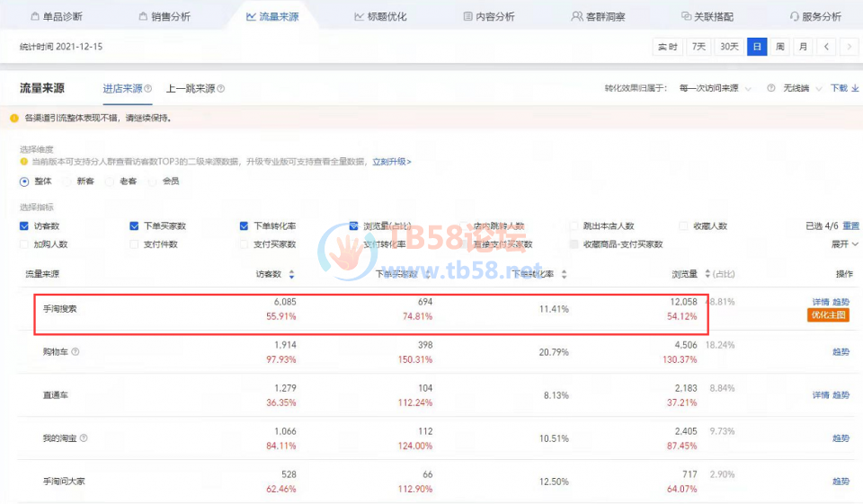This screenshot has width=863, height=504.
Task: Enable the 加购人数 metric checkbox
Action: [x=24, y=244]
